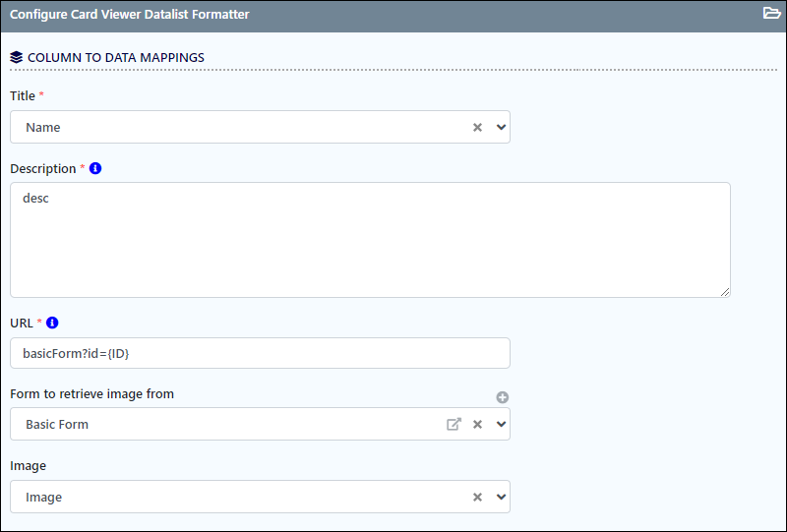Click the open folder icon in header
The height and width of the screenshot is (532, 787).
pyautogui.click(x=771, y=13)
